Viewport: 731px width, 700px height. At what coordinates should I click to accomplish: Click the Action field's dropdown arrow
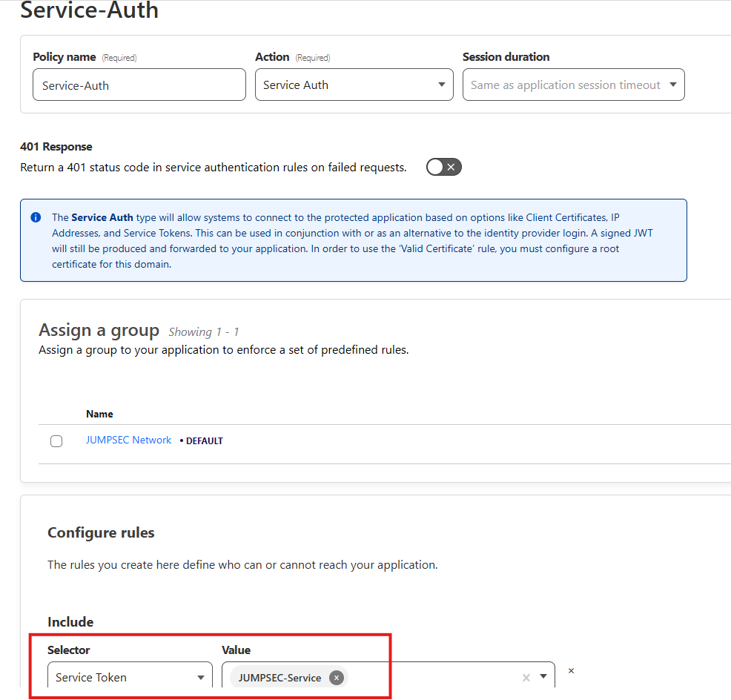click(x=442, y=85)
